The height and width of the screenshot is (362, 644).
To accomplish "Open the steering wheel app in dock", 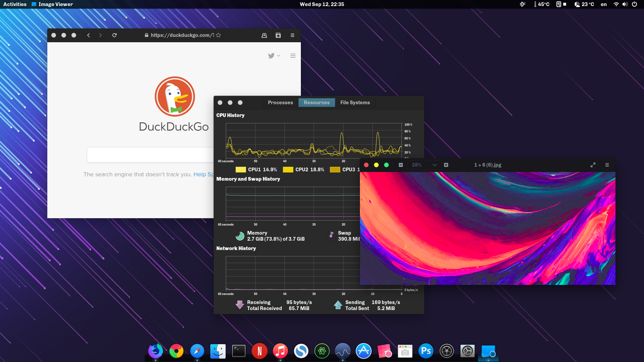I will [447, 351].
